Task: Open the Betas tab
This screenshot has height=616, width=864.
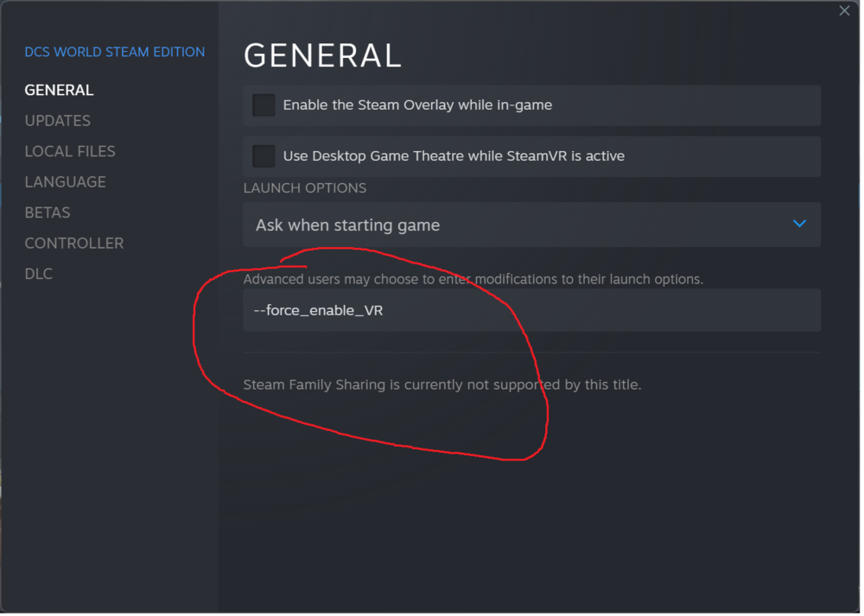Action: coord(48,213)
